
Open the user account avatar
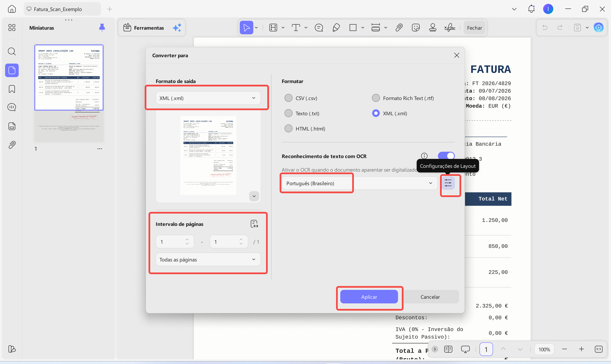pos(548,9)
